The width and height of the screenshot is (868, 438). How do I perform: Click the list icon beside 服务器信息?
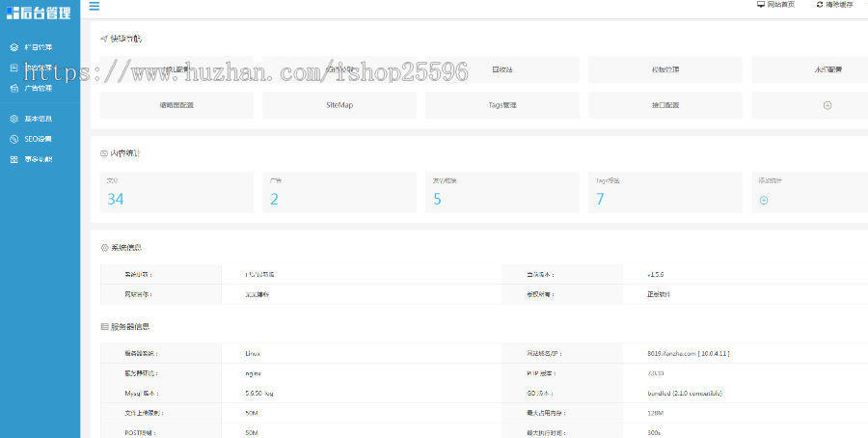pos(104,327)
